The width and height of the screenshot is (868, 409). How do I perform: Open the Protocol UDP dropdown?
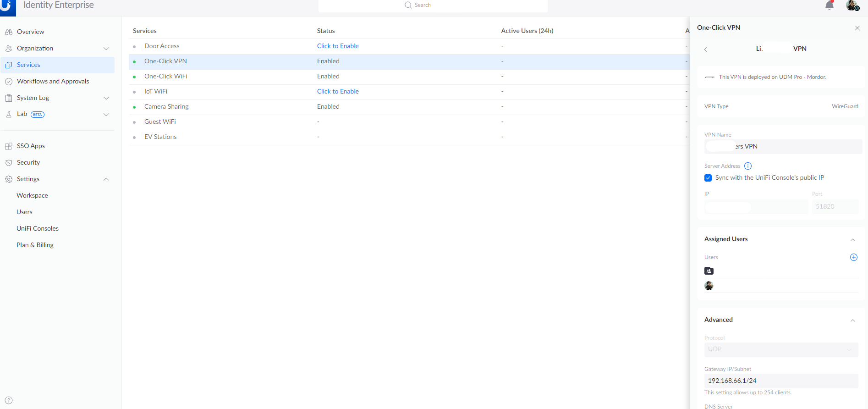coord(780,349)
